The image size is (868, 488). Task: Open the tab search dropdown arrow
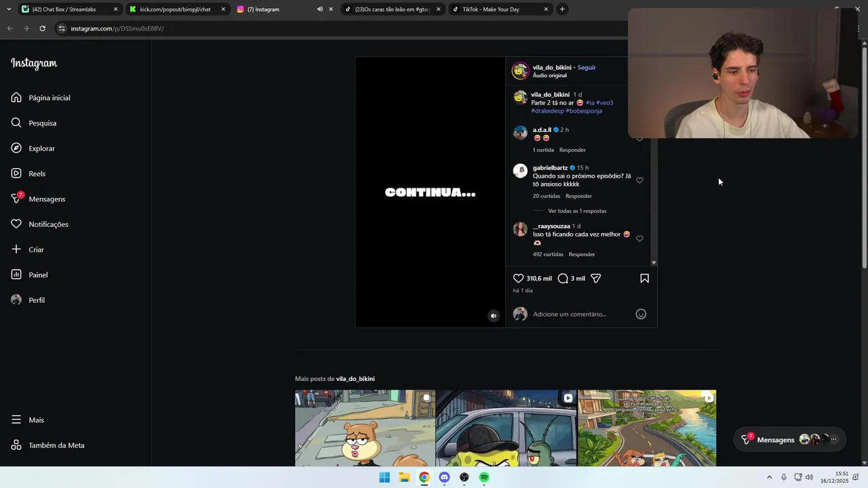[x=8, y=9]
